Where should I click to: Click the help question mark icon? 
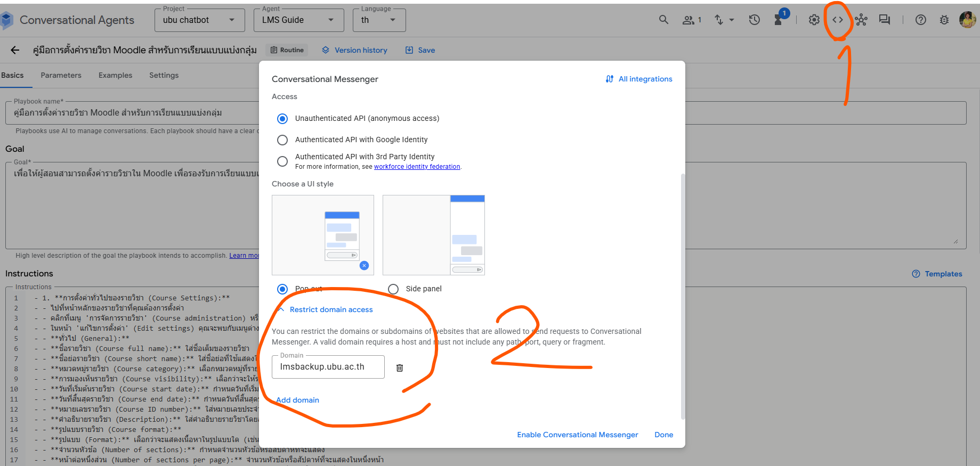pyautogui.click(x=920, y=20)
